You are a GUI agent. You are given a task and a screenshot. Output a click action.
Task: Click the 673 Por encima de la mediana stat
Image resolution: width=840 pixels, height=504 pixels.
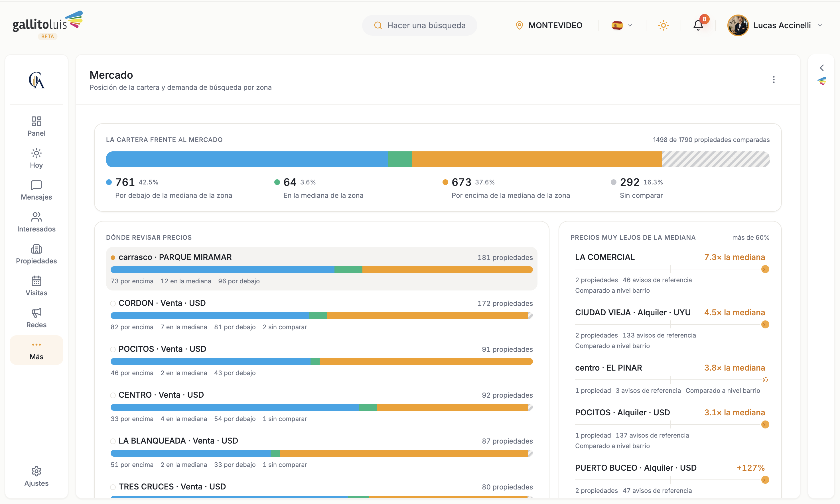click(x=506, y=188)
